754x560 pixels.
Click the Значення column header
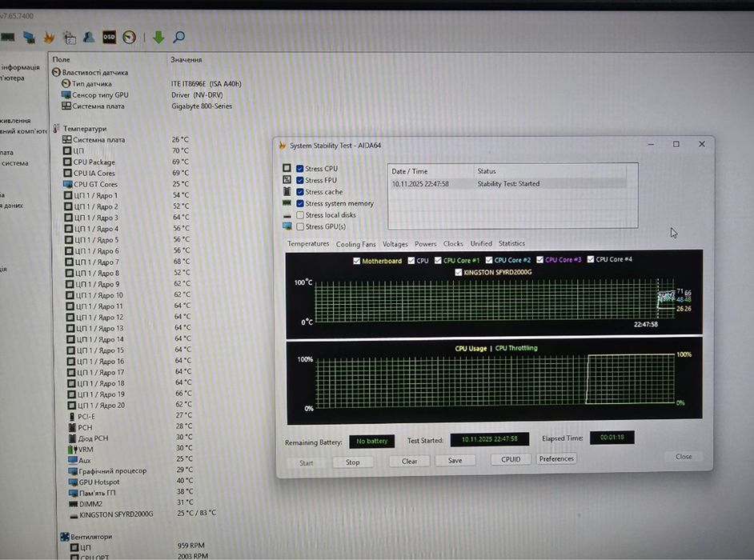coord(186,60)
